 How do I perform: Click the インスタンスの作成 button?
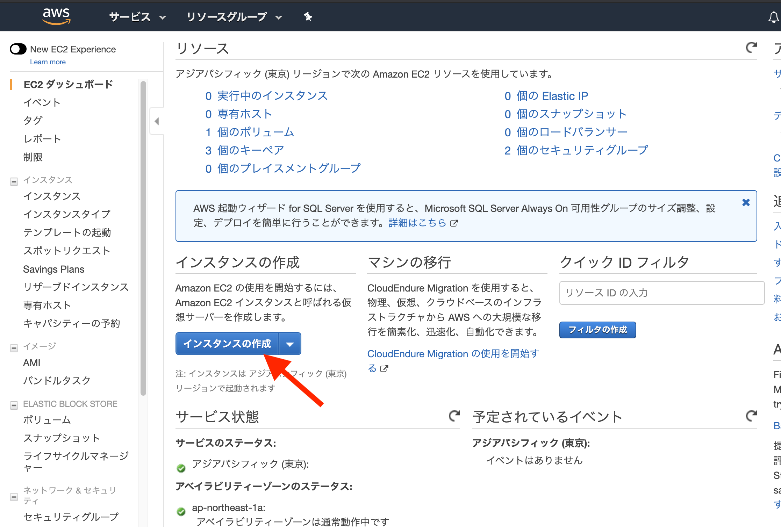click(x=227, y=344)
